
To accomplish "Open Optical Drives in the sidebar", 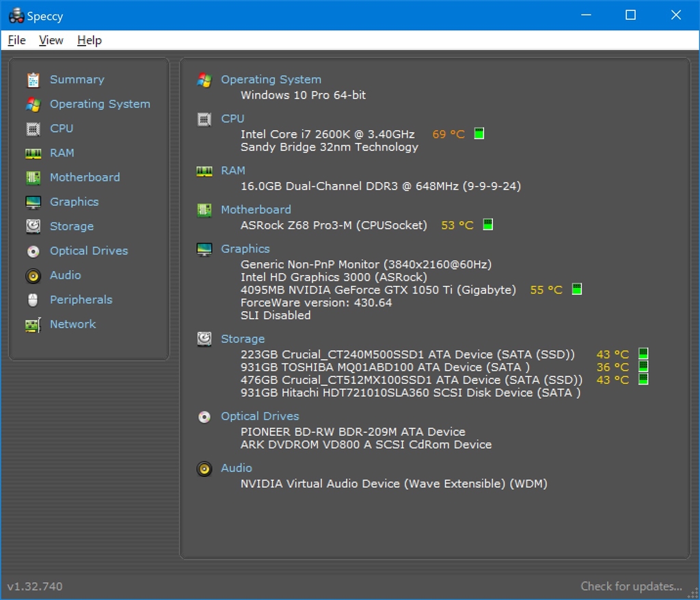I will coord(89,250).
